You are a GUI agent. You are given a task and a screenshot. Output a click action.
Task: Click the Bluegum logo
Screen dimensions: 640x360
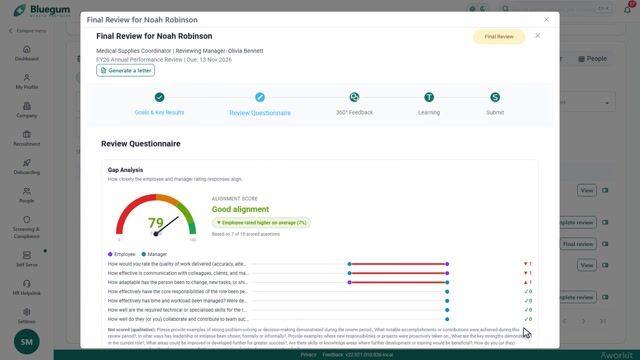[x=41, y=10]
